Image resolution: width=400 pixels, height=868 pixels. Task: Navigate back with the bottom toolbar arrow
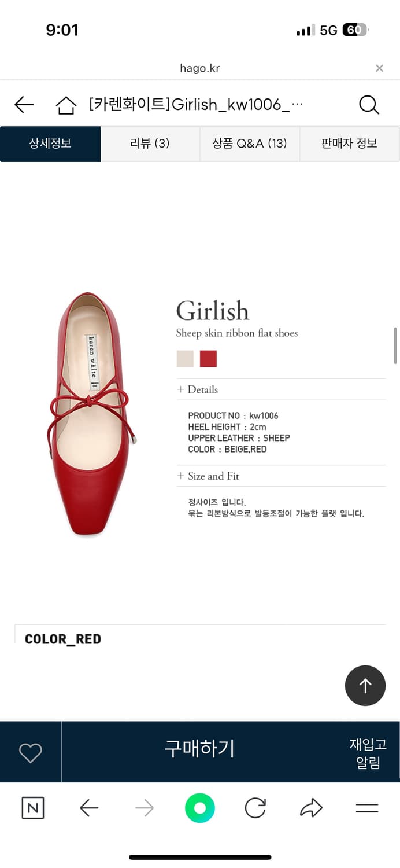click(89, 808)
